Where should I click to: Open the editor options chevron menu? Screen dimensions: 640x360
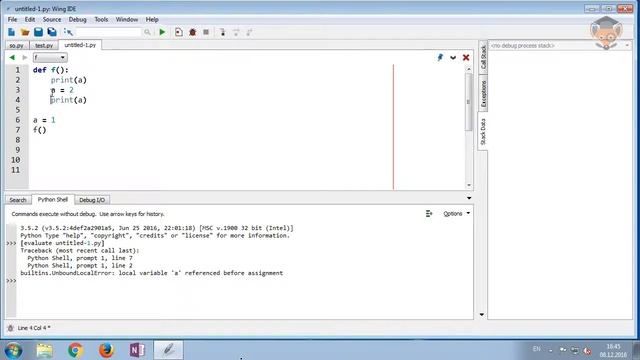pos(453,58)
